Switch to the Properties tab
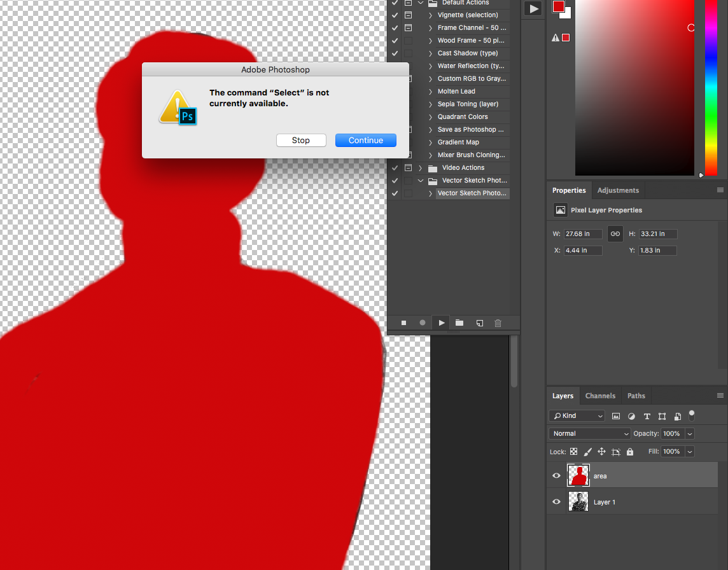This screenshot has height=570, width=728. coord(569,190)
